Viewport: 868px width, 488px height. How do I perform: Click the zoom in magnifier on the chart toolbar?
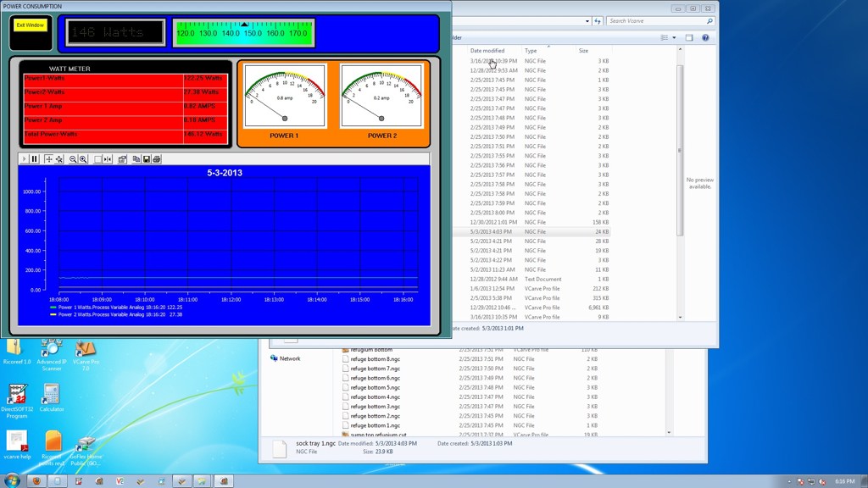tap(84, 159)
